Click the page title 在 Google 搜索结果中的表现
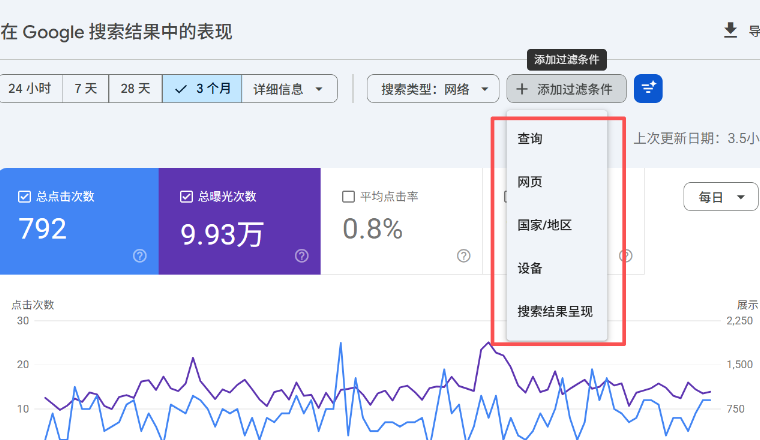Image resolution: width=760 pixels, height=440 pixels. coord(116,32)
